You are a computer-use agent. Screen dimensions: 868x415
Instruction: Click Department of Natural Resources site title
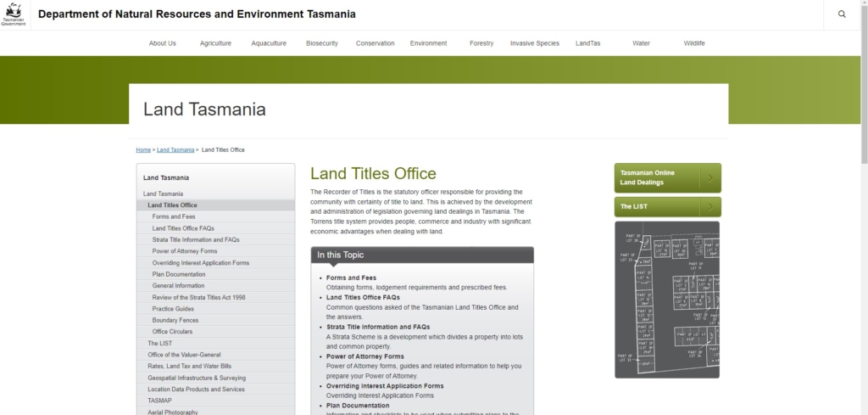pos(197,14)
